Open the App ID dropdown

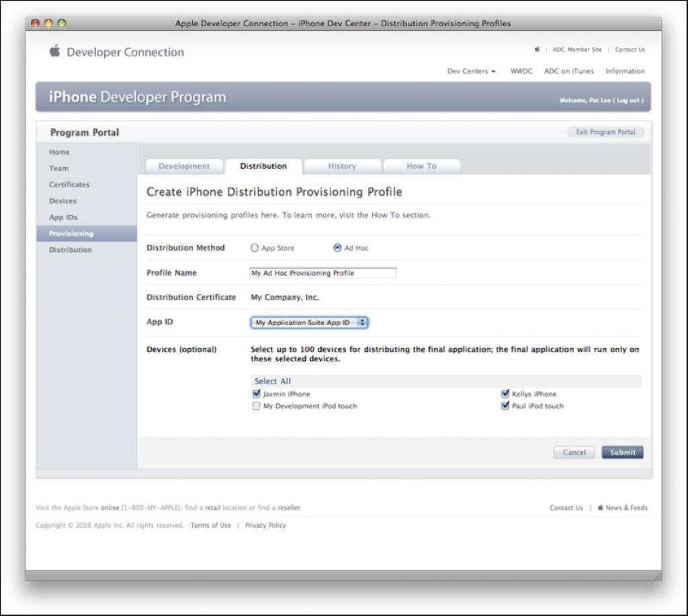309,322
